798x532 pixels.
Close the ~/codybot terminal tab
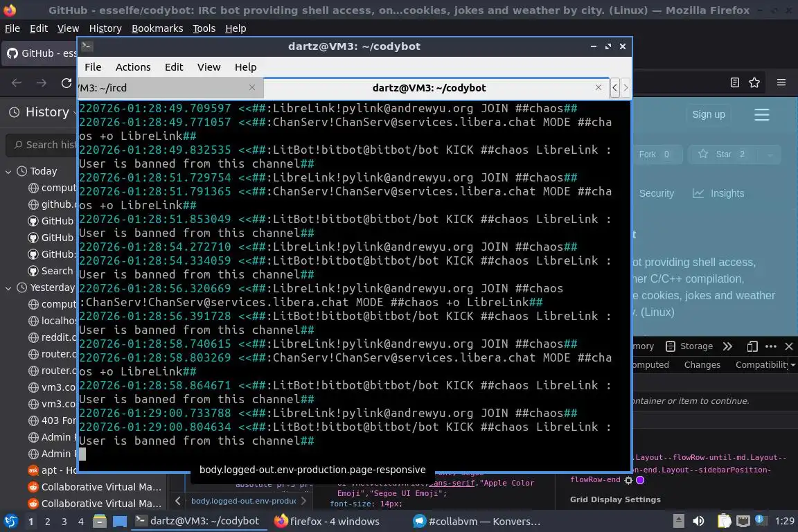tap(598, 87)
